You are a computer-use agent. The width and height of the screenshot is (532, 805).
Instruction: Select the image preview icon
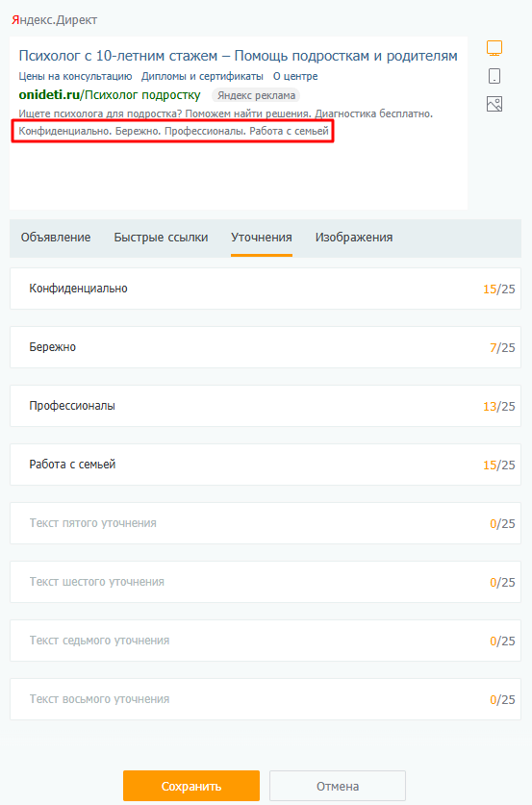[x=494, y=104]
